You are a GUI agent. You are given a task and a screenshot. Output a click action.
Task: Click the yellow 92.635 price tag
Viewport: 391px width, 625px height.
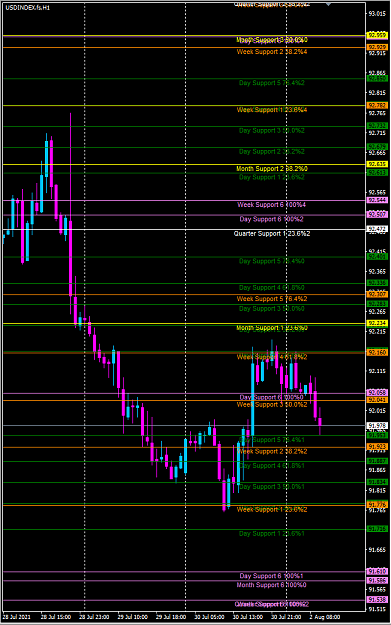click(x=377, y=164)
